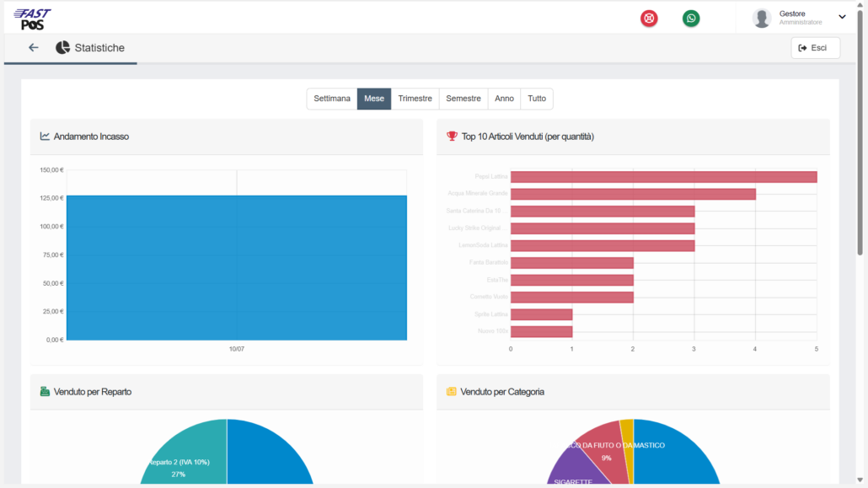Click the 'Cornetto Vuoto' item label
This screenshot has height=488, width=868.
pyautogui.click(x=489, y=297)
